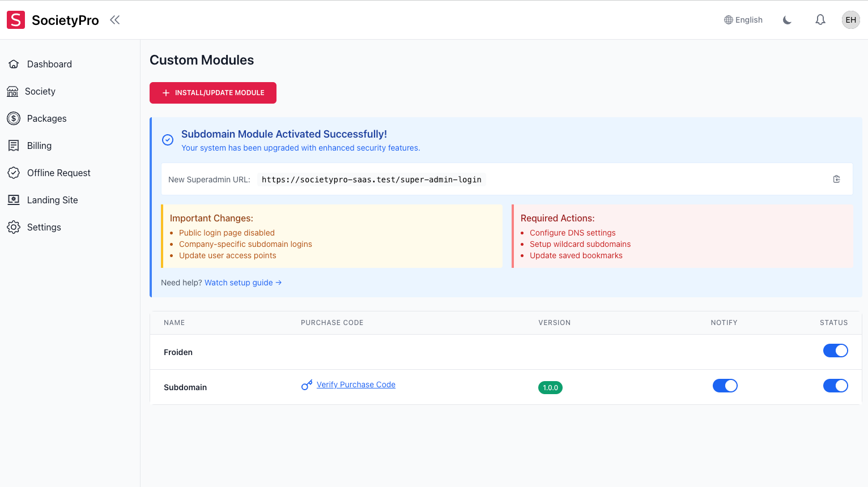Click the Settings gear icon
The image size is (868, 487).
14,227
